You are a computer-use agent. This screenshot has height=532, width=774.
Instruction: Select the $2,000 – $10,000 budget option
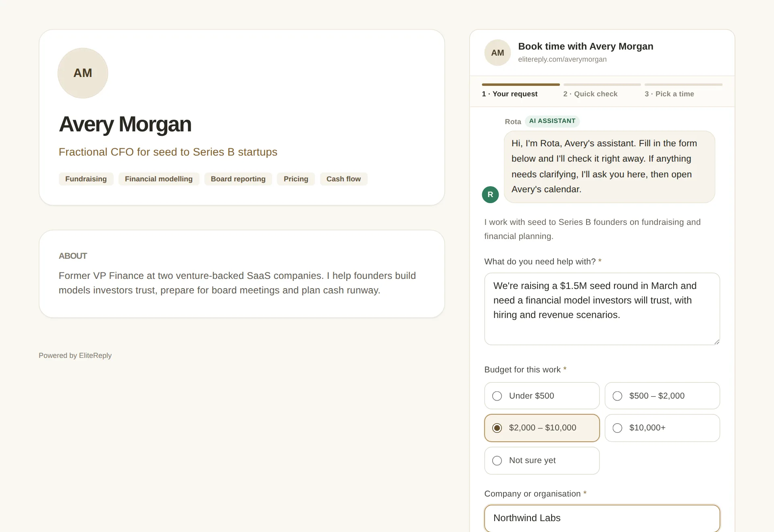click(x=542, y=428)
